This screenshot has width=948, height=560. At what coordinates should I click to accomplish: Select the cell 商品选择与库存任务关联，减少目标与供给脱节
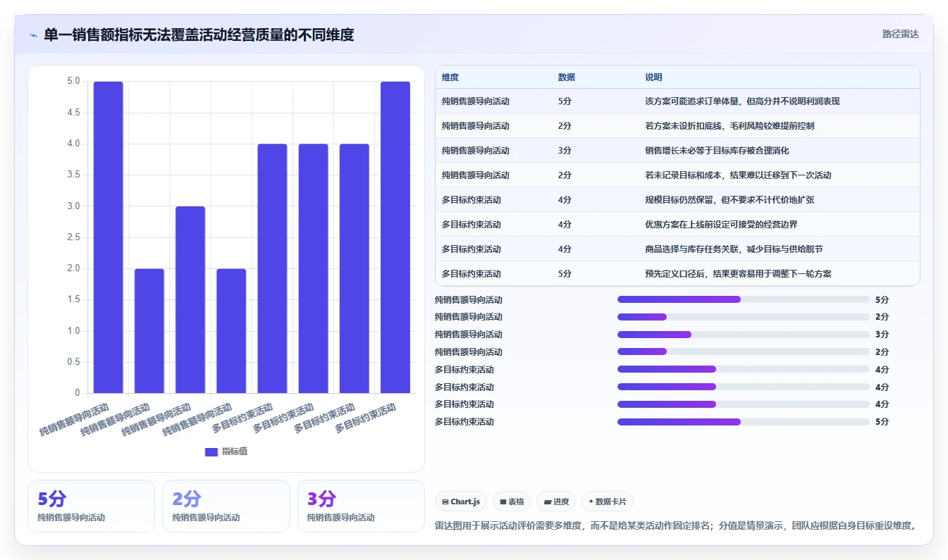click(x=734, y=249)
